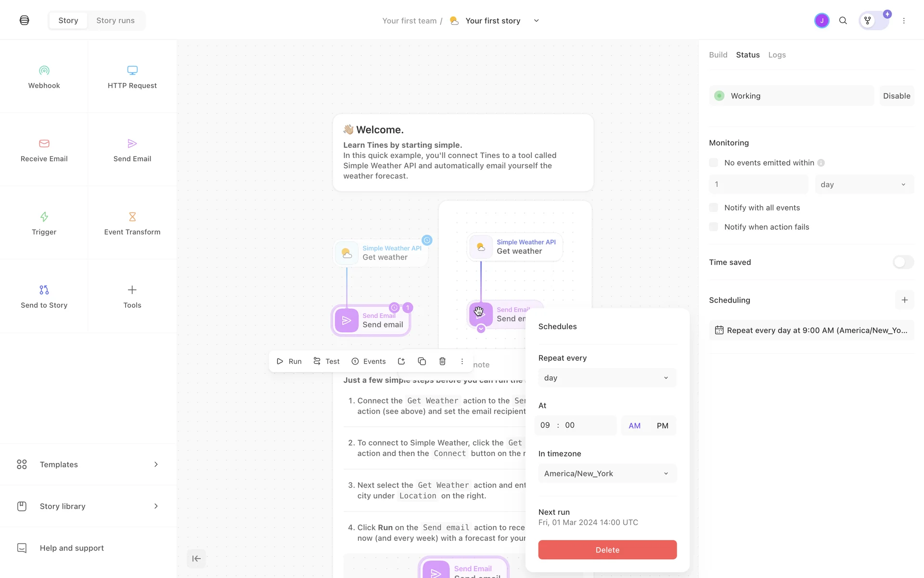Select the Webhook action icon
This screenshot has width=924, height=578.
pos(44,71)
